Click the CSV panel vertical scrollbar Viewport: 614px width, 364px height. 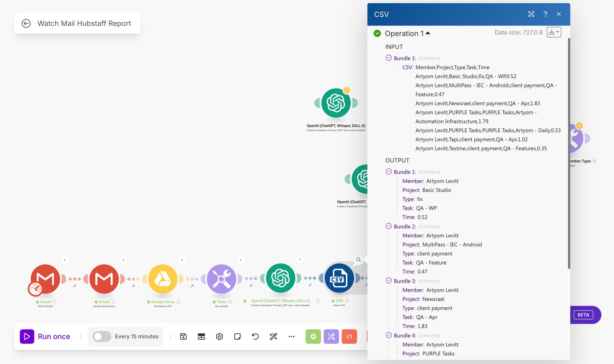point(569,153)
